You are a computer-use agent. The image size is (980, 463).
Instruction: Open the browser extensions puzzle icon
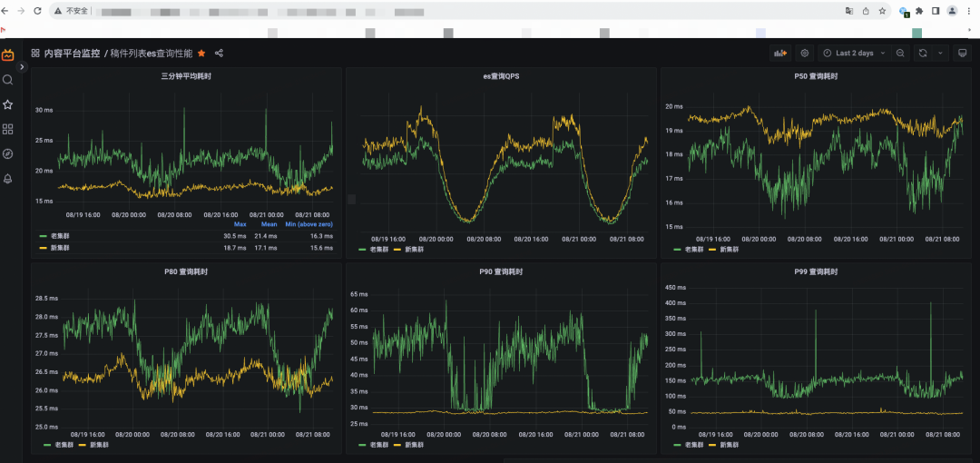[919, 11]
